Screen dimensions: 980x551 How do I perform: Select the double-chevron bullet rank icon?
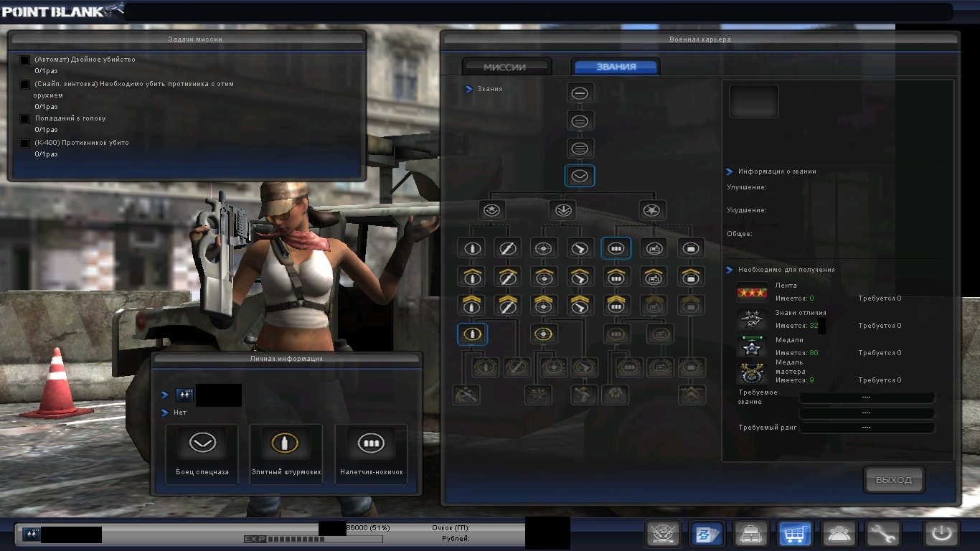coord(472,305)
